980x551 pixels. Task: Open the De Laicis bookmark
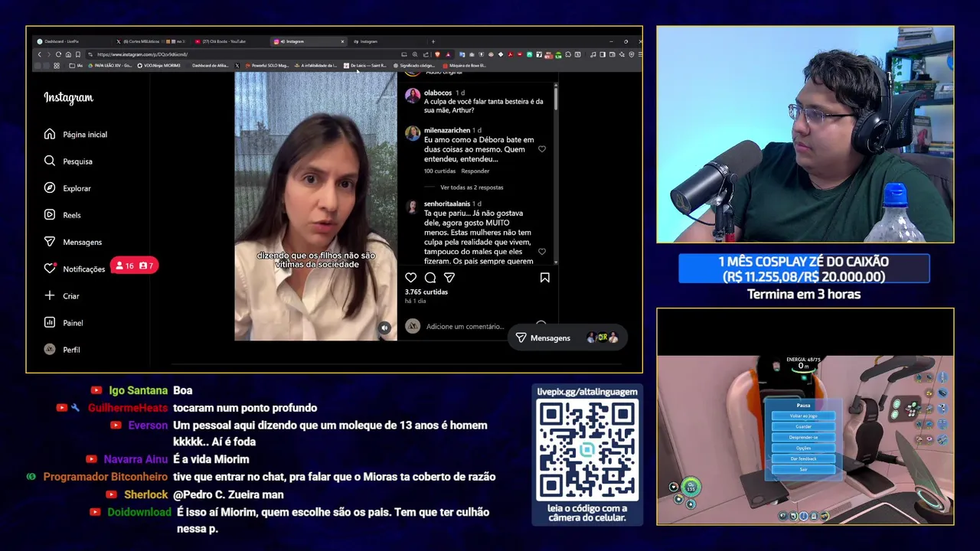pos(365,66)
